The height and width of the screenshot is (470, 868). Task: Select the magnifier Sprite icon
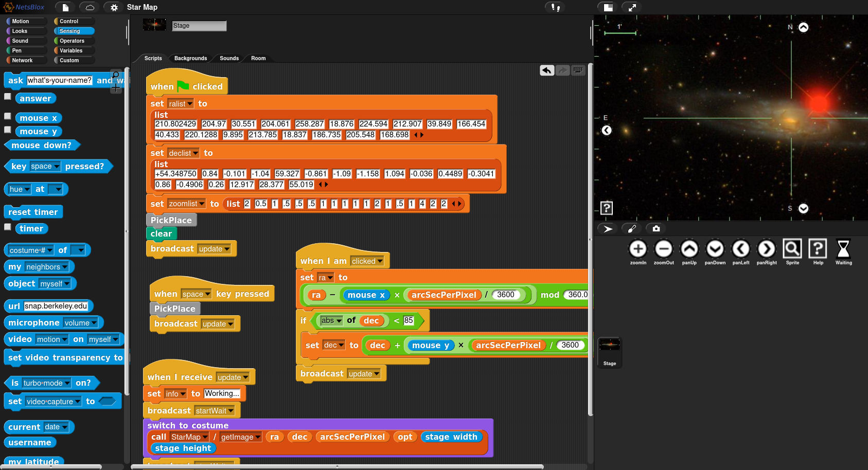pyautogui.click(x=792, y=252)
